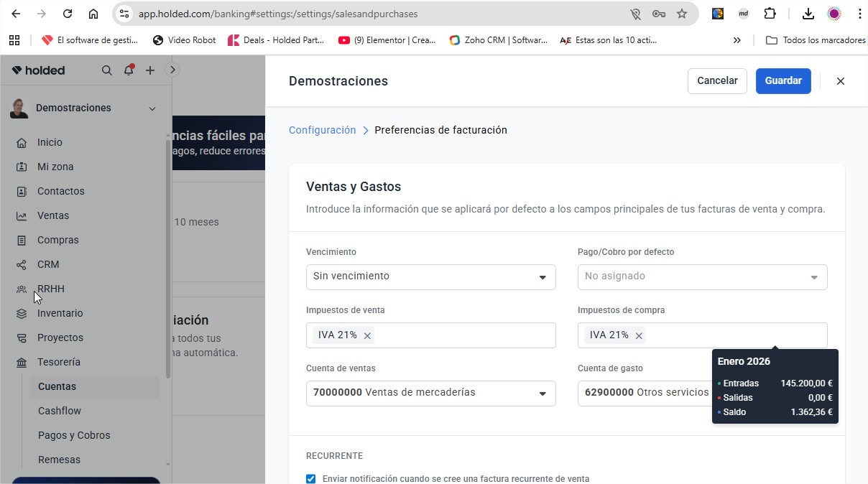This screenshot has height=484, width=868.
Task: Open the Cuenta de ventas dropdown
Action: pyautogui.click(x=542, y=393)
